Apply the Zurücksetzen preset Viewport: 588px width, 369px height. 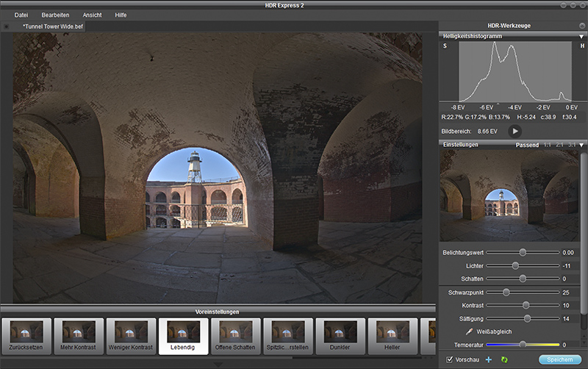(26, 336)
